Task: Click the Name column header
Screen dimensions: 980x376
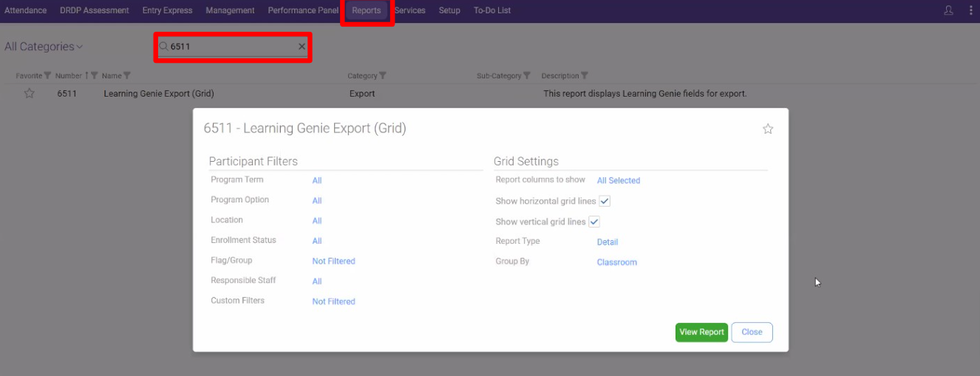Action: pos(112,75)
